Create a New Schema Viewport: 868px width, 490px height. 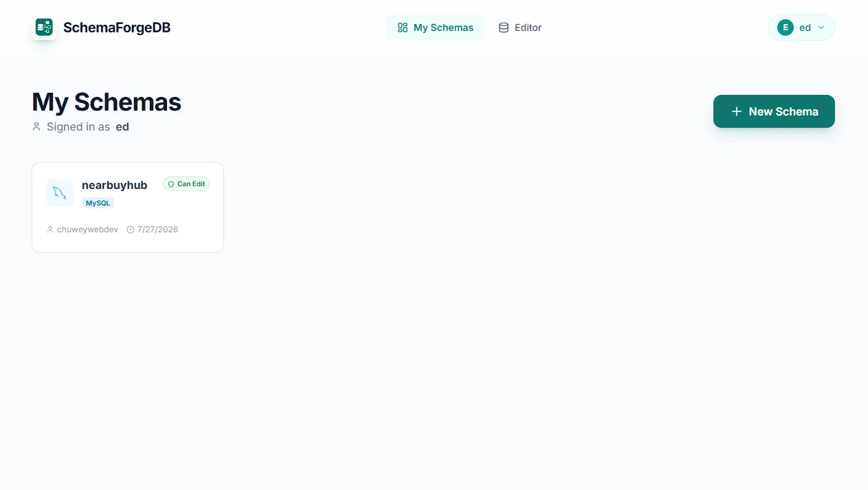[774, 111]
